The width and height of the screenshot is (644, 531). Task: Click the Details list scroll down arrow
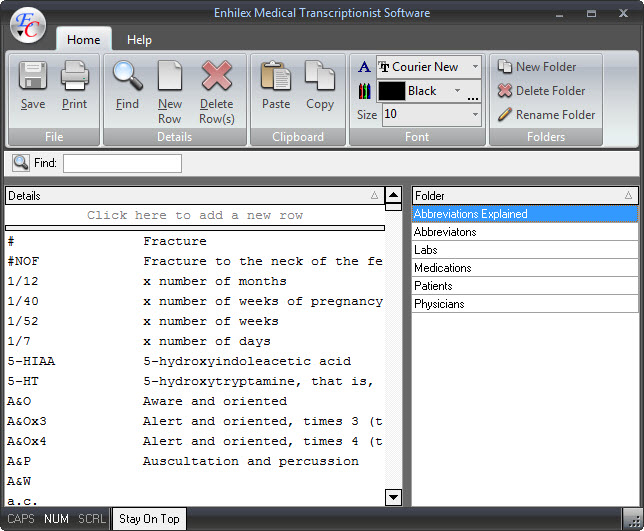(393, 497)
